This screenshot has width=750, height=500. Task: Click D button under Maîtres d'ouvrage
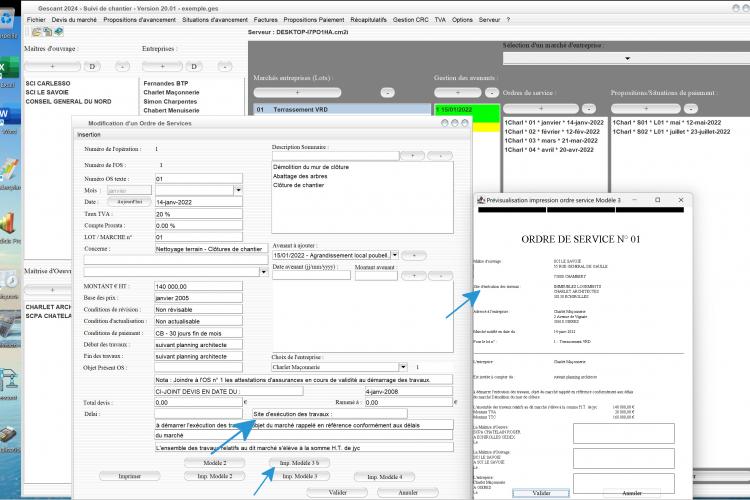[x=92, y=67]
